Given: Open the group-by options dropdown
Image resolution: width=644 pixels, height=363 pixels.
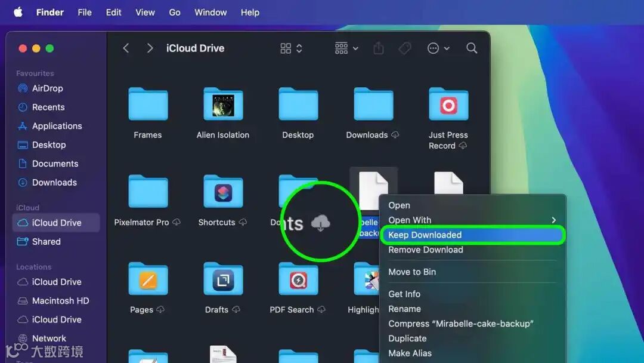Looking at the screenshot, I should (346, 48).
